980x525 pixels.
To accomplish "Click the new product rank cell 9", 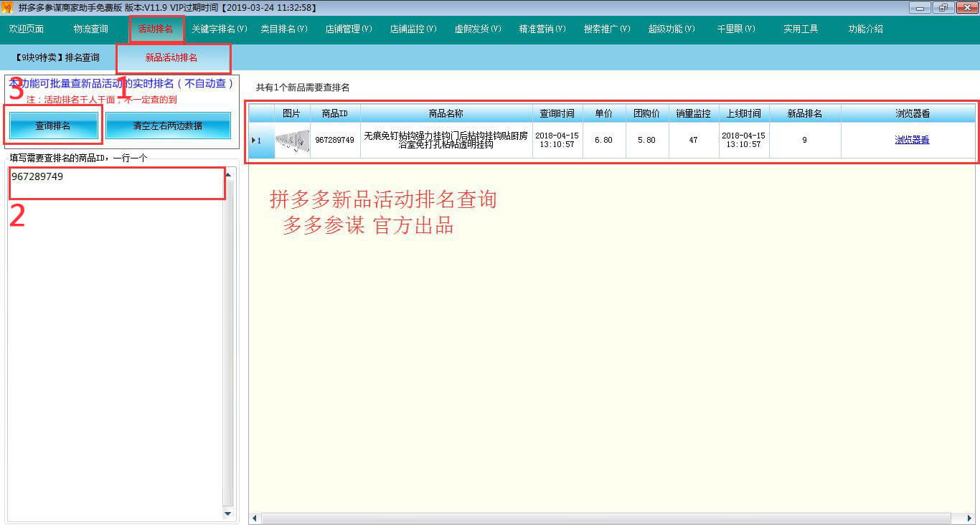I will (805, 141).
